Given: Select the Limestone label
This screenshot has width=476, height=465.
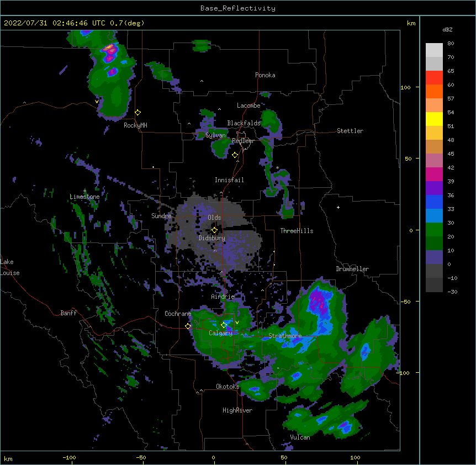Looking at the screenshot, I should click(84, 197).
